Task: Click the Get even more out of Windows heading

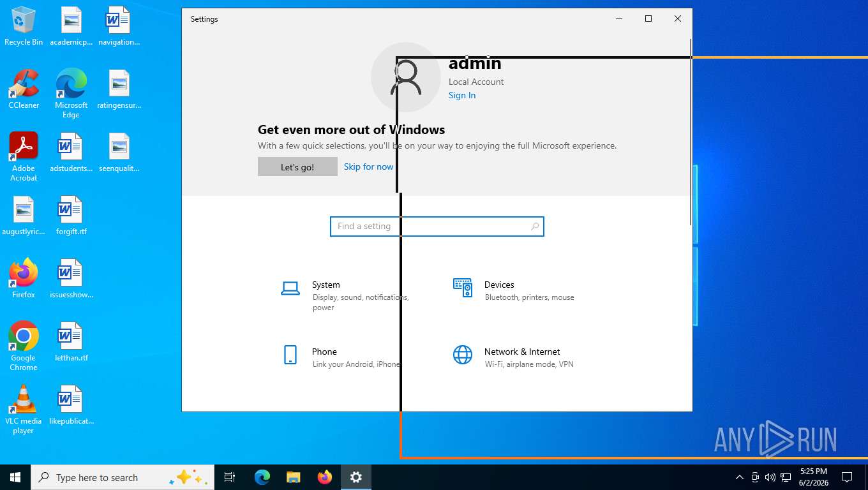Action: (x=351, y=130)
